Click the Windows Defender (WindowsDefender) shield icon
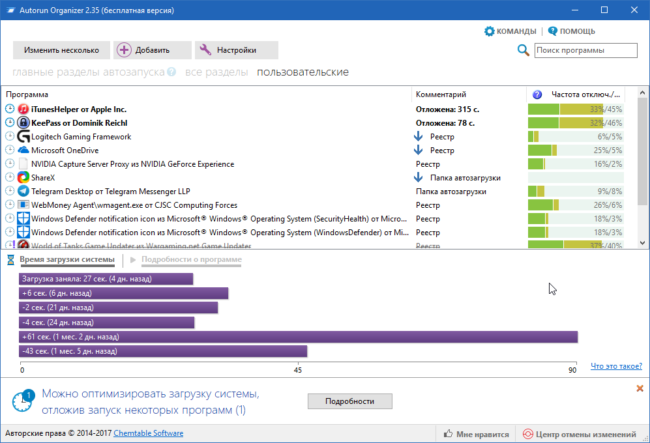650x443 pixels. (x=23, y=232)
